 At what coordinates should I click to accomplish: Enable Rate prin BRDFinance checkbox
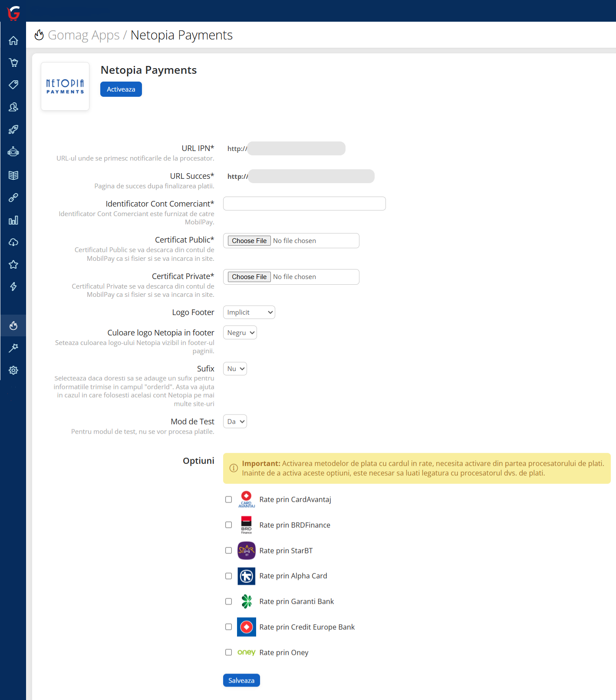[229, 525]
